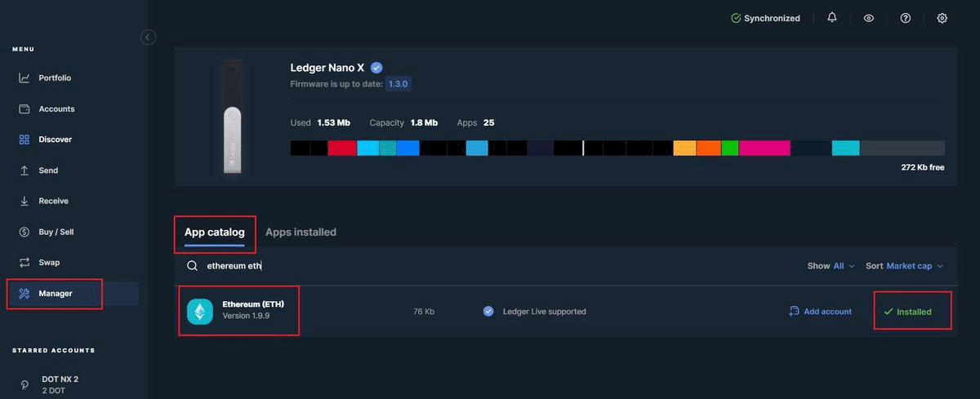Click the Synchronized status text
This screenshot has width=980, height=399.
point(772,18)
